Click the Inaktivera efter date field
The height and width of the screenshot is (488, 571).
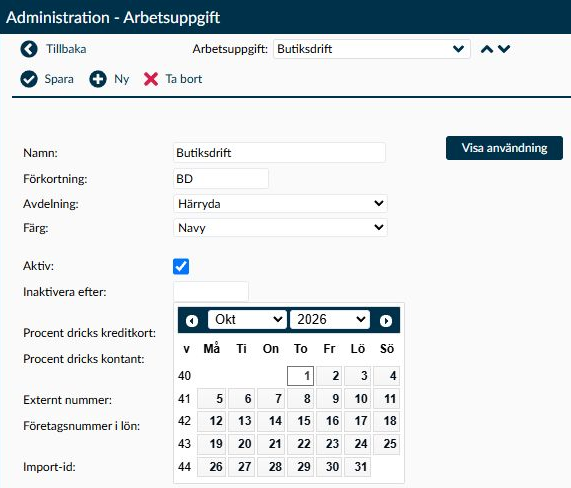tap(211, 291)
